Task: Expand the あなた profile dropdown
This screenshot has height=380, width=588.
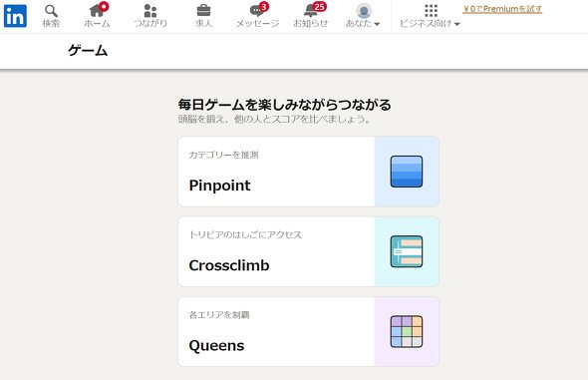Action: pyautogui.click(x=363, y=23)
